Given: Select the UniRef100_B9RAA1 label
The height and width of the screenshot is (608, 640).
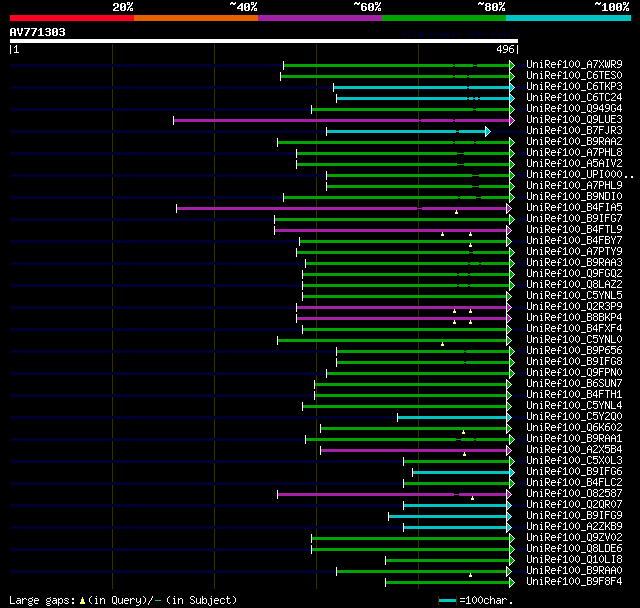Looking at the screenshot, I should (574, 439).
